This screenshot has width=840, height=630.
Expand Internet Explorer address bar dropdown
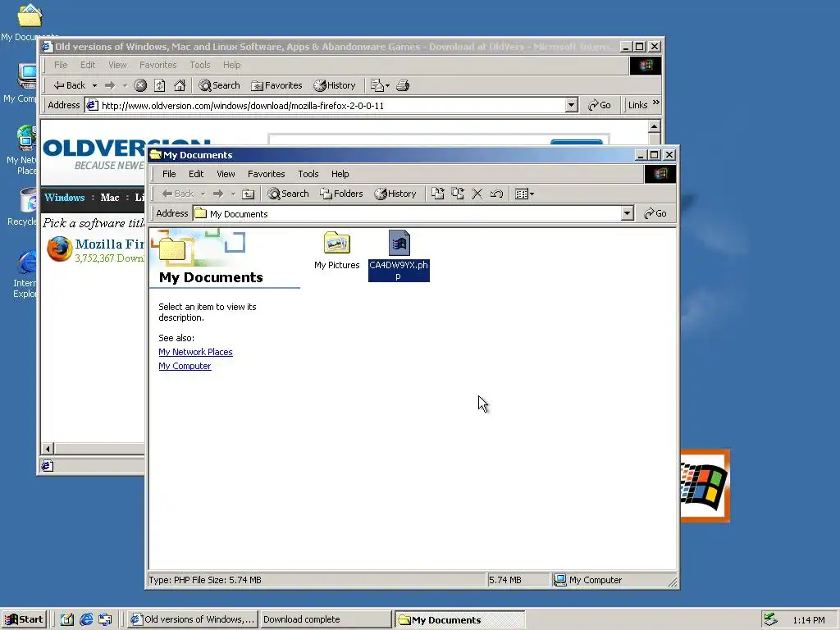pyautogui.click(x=572, y=105)
